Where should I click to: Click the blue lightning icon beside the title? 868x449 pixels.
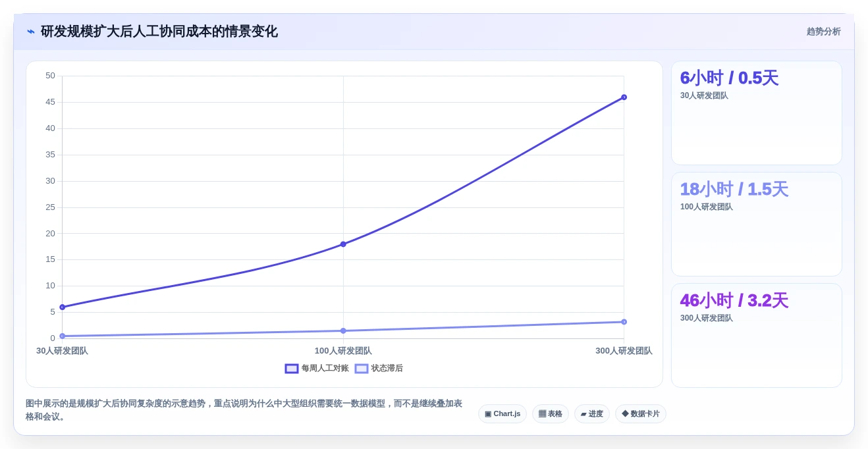[31, 32]
